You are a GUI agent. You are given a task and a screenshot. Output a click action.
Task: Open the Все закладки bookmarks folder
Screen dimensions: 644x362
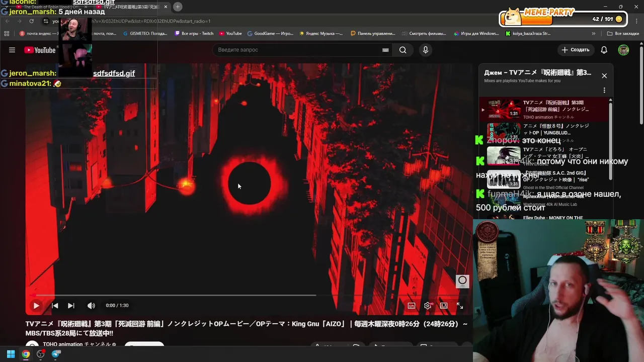tap(623, 34)
